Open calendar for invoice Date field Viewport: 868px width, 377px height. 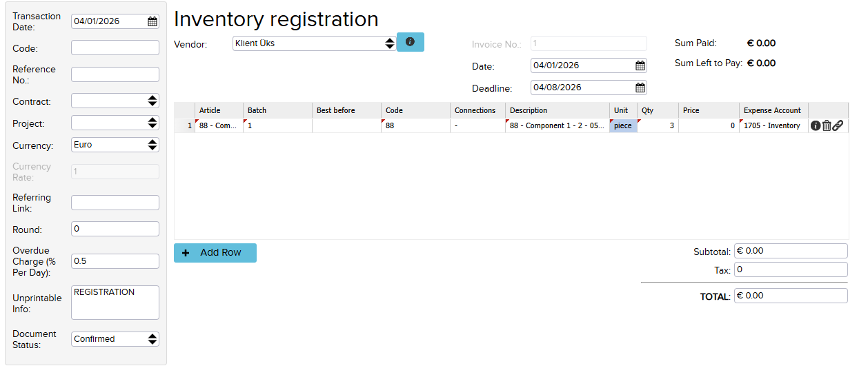point(640,65)
